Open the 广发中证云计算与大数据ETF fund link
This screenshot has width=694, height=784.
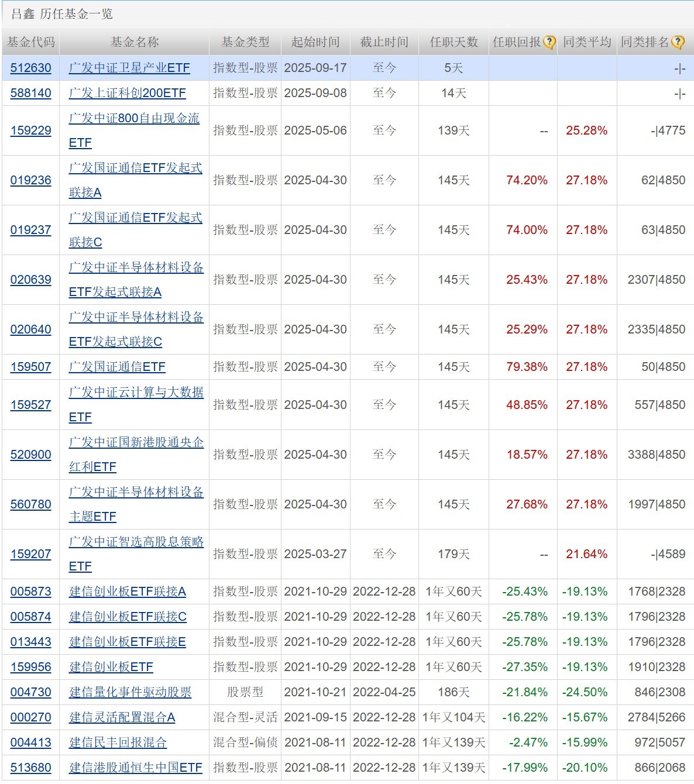point(136,405)
